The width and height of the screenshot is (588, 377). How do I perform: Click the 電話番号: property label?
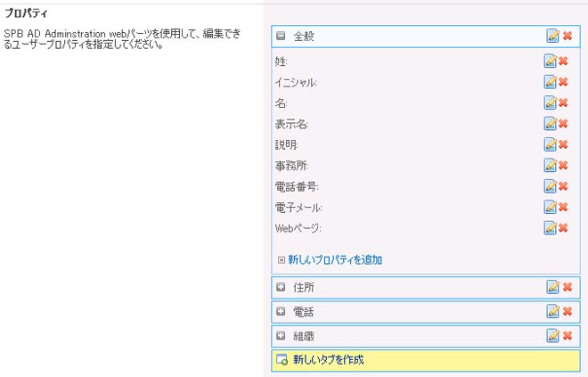coord(297,186)
